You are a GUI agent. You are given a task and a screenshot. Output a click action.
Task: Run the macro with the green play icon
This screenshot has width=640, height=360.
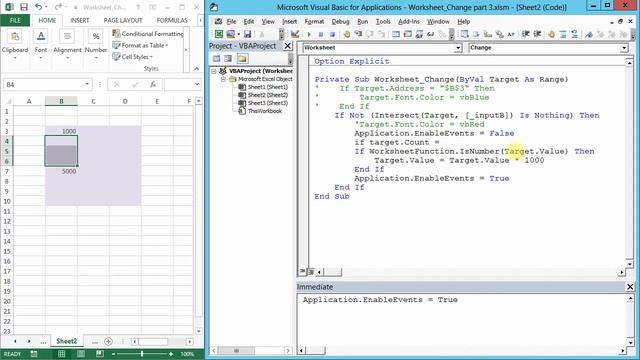[309, 34]
